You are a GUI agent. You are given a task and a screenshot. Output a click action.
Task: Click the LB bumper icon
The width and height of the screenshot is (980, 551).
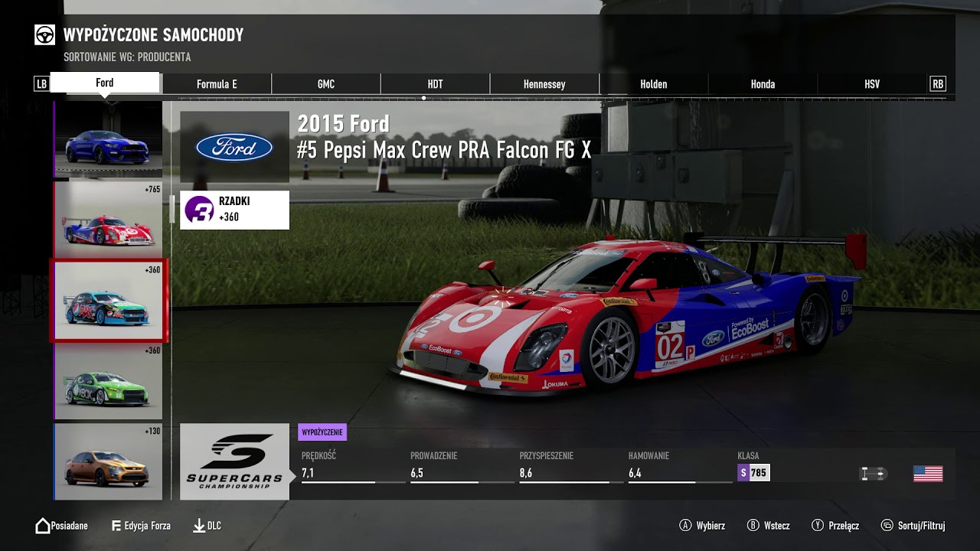(x=41, y=84)
